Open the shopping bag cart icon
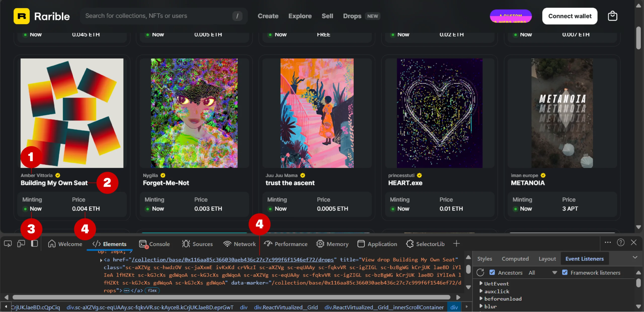The image size is (644, 312). pyautogui.click(x=612, y=16)
